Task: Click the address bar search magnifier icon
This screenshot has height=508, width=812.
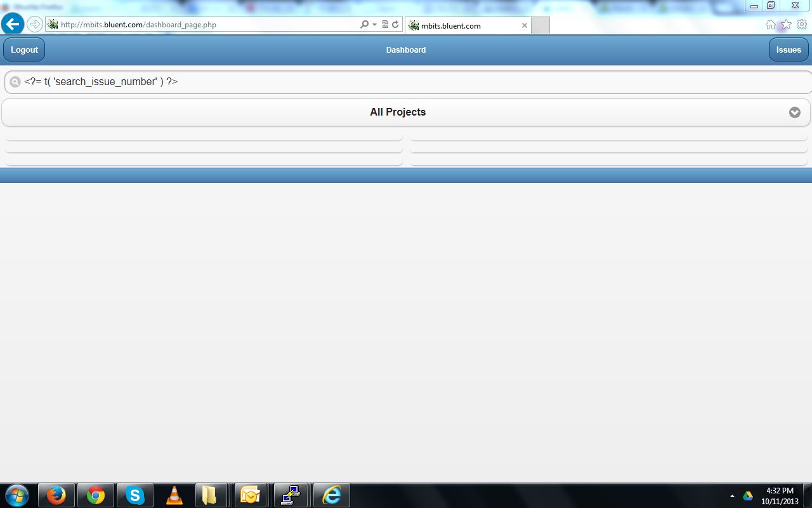Action: point(364,25)
